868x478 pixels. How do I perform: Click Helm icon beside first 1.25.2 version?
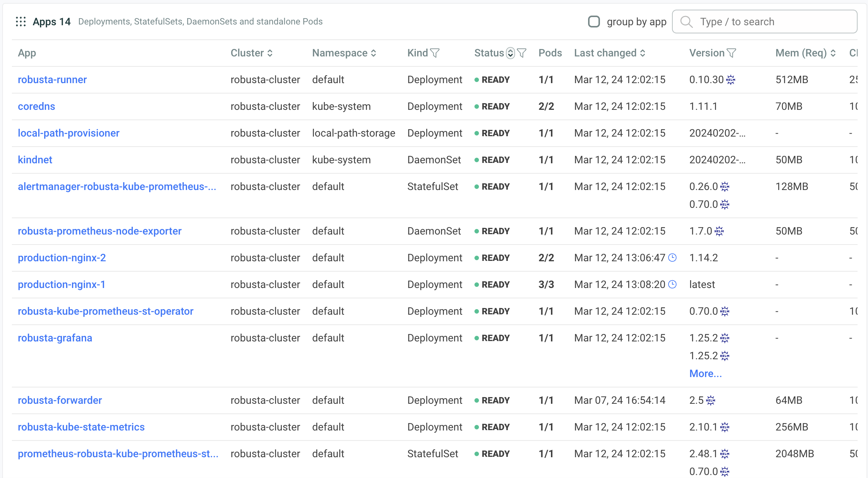point(725,338)
